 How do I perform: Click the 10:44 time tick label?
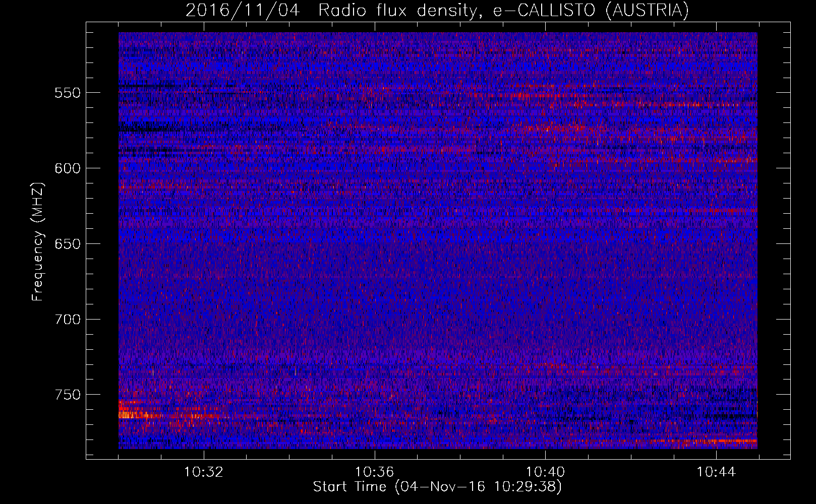(x=716, y=472)
